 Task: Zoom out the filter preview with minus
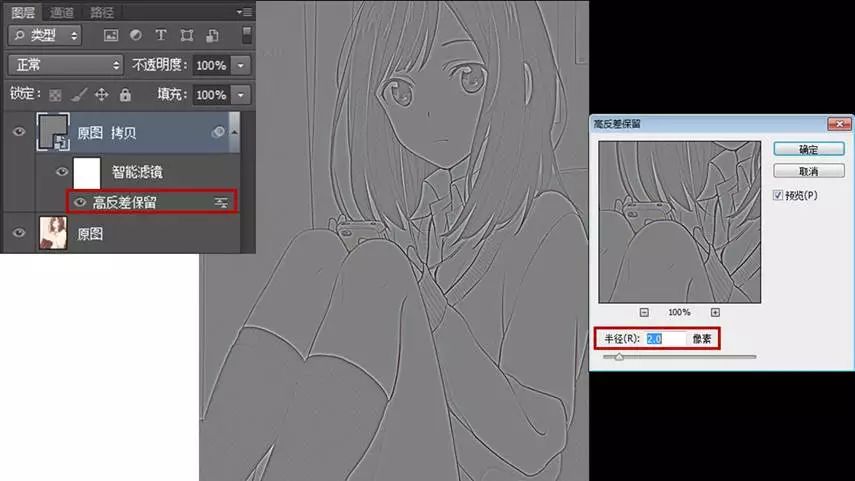click(644, 312)
